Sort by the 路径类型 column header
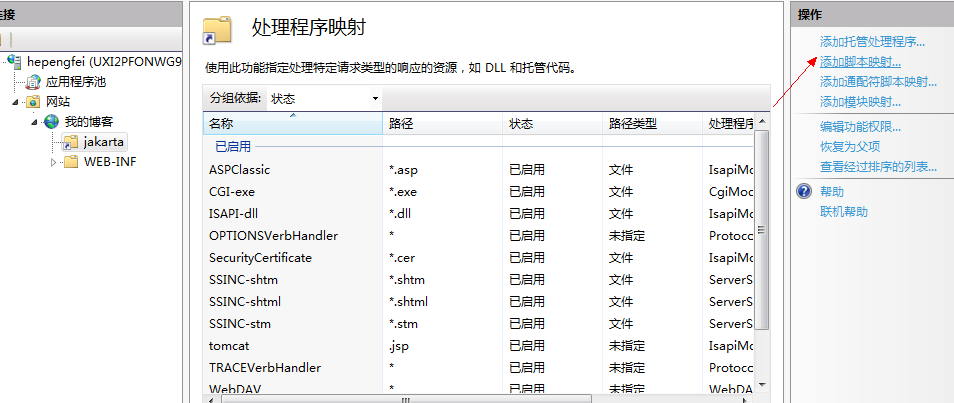Viewport: 954px width, 403px height. click(x=650, y=124)
